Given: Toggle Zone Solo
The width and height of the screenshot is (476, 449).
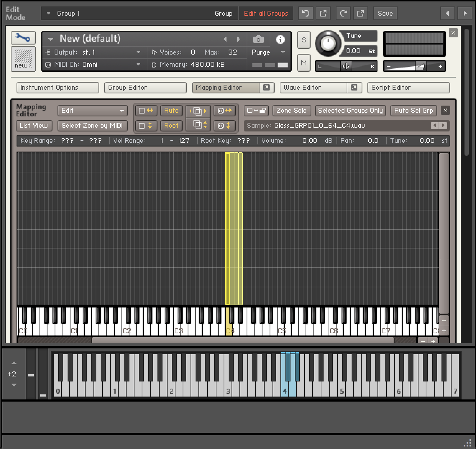Looking at the screenshot, I should pyautogui.click(x=291, y=111).
